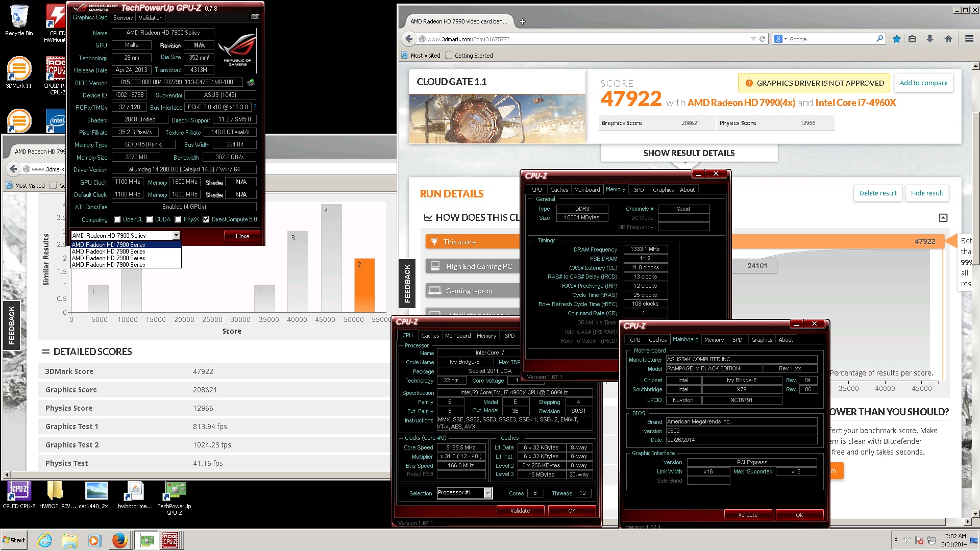Expand SHOW RESULT DETAILS panel
The image size is (980, 551).
(x=689, y=153)
